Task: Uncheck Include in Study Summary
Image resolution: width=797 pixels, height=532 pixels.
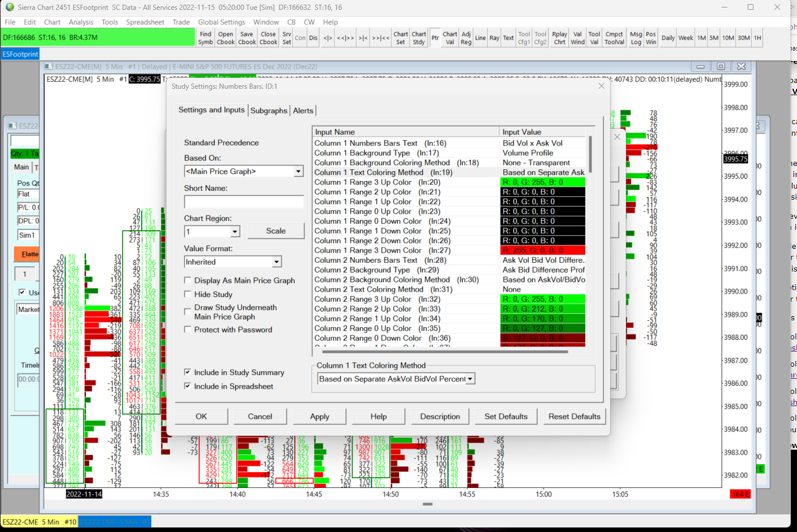Action: [x=188, y=372]
